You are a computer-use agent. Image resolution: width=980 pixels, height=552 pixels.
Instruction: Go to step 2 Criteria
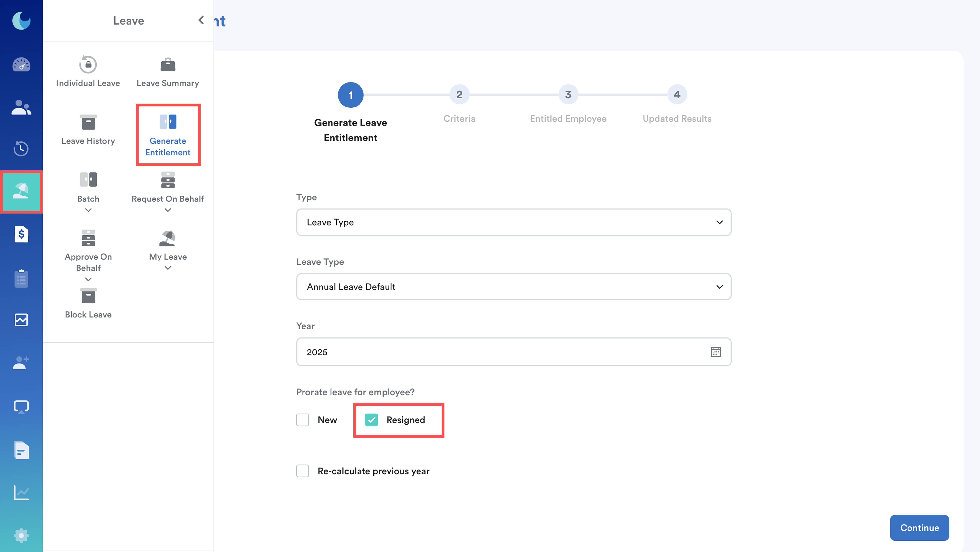[459, 94]
